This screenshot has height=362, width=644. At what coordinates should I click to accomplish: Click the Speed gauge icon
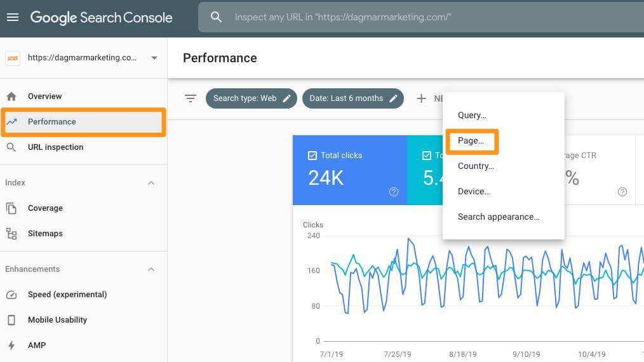coord(11,295)
